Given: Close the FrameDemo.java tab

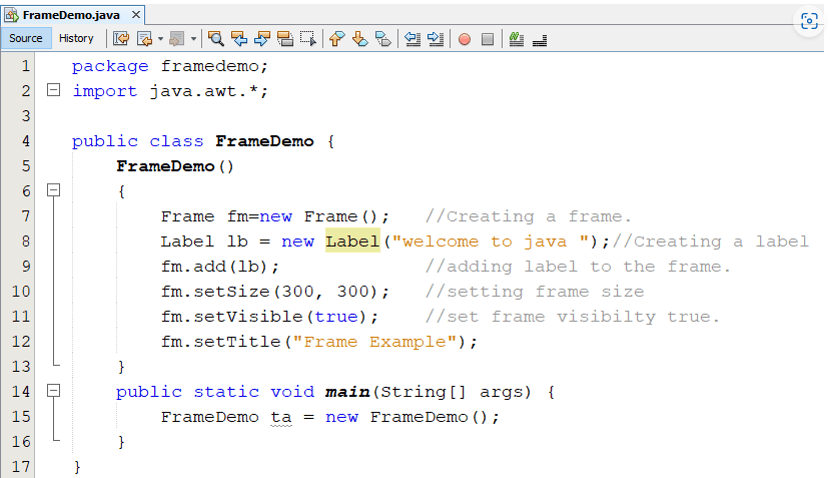Looking at the screenshot, I should (x=136, y=15).
